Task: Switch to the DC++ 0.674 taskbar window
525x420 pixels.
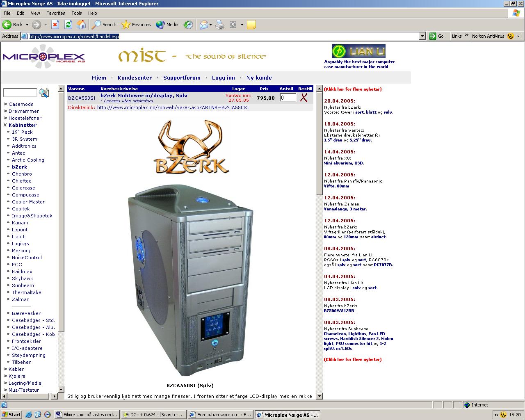Action: [x=154, y=415]
